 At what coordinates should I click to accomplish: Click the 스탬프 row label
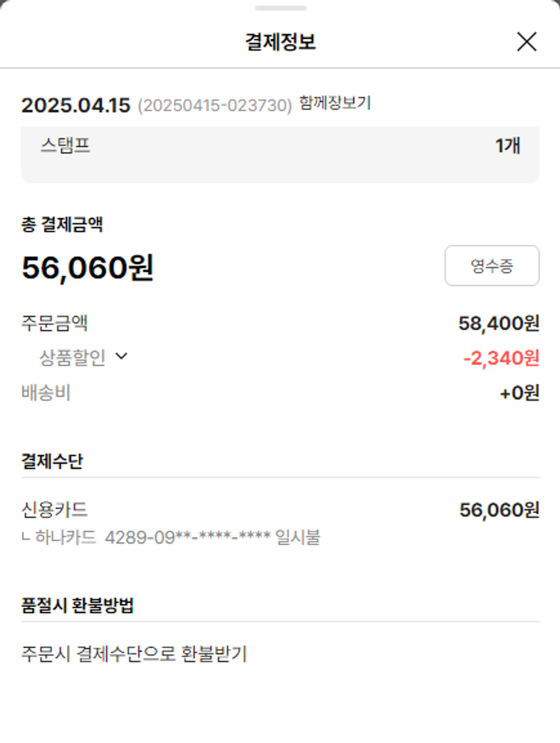(x=65, y=145)
